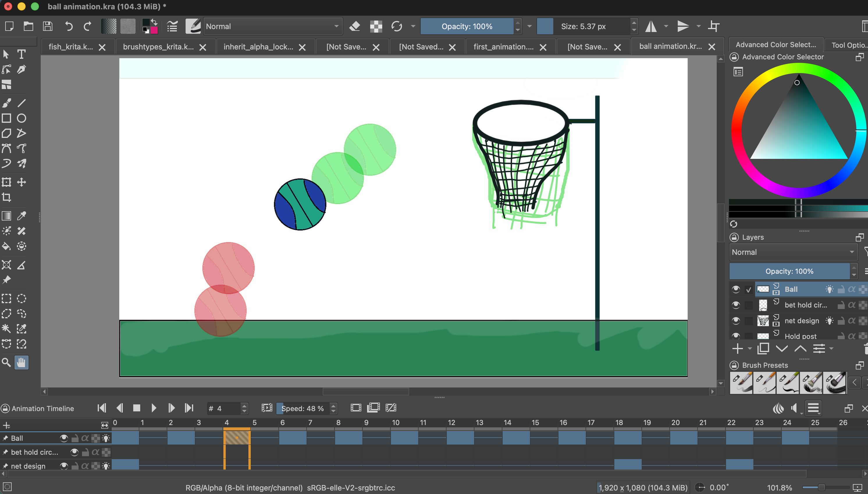This screenshot has width=868, height=494.
Task: Tick the checkbox on bet hold cir layer
Action: [x=749, y=305]
